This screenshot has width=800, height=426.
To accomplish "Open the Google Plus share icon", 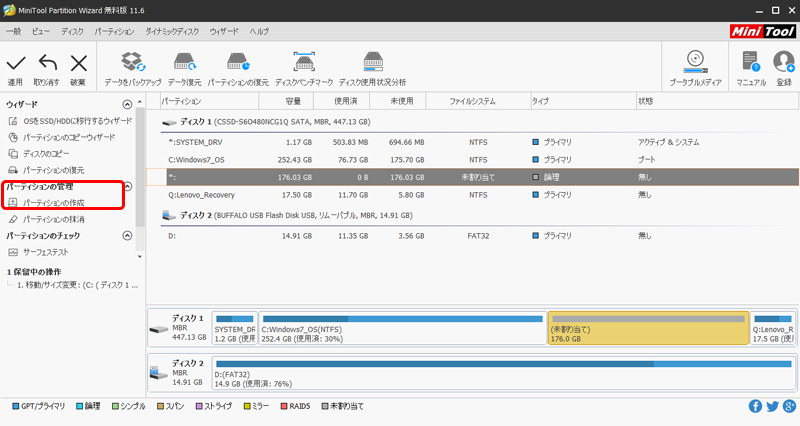I will tap(789, 406).
